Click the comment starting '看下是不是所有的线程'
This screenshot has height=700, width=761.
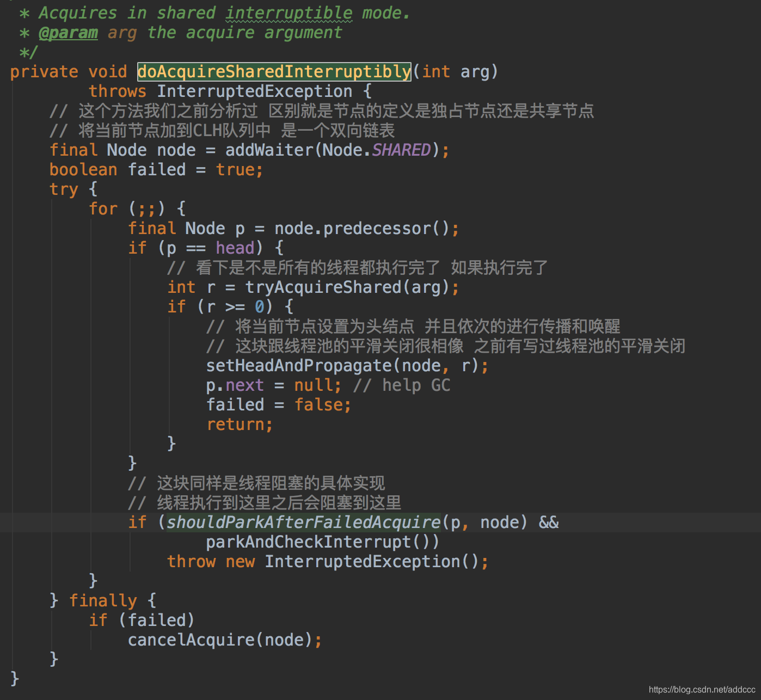pos(357,267)
